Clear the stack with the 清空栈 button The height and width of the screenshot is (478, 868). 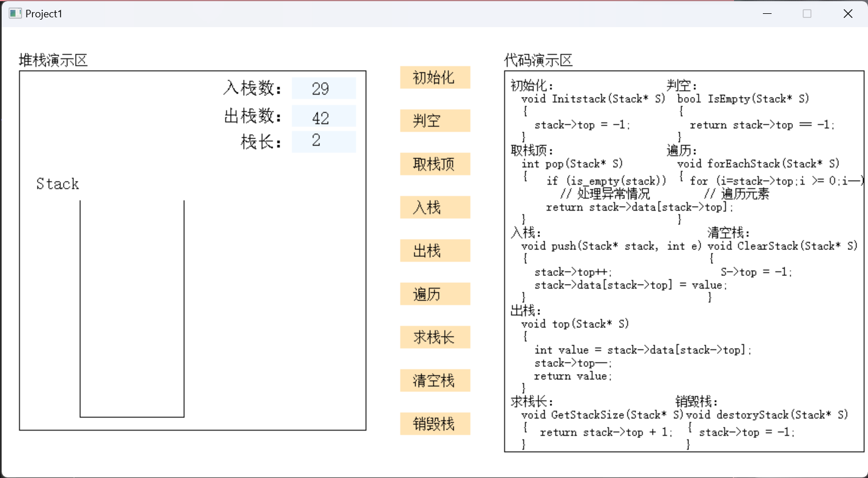435,380
